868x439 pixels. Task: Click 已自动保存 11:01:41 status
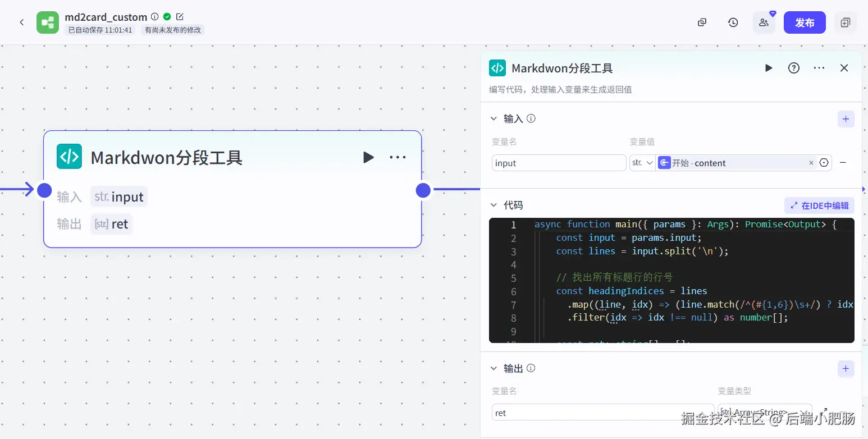coord(100,30)
